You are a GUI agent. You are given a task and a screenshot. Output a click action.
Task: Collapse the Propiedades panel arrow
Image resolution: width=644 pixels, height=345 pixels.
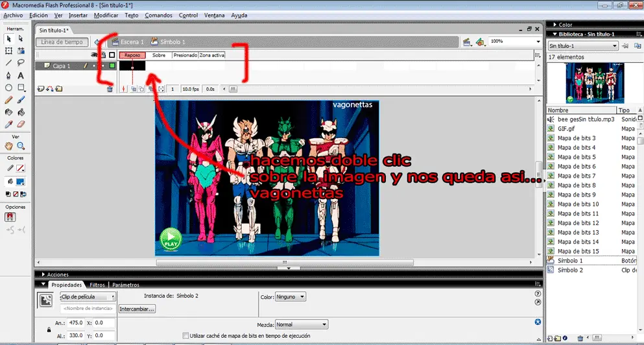[43, 284]
